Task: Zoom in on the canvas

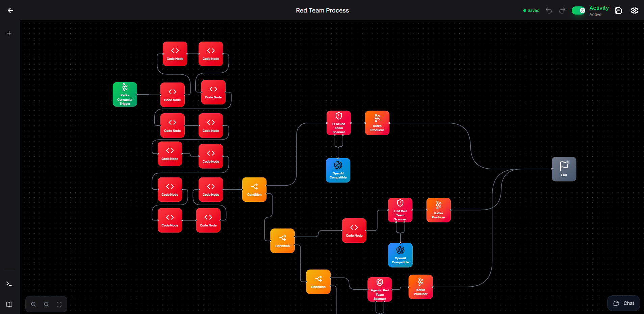Action: point(33,304)
